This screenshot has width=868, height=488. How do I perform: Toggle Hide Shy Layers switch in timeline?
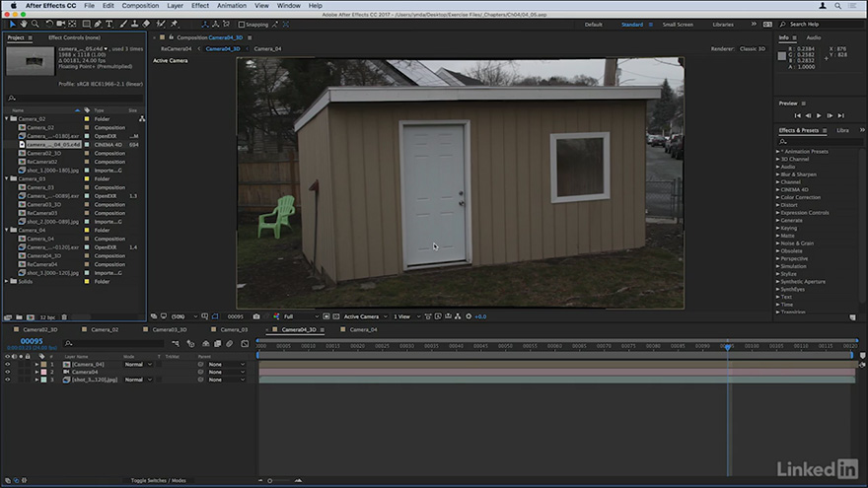pos(205,344)
